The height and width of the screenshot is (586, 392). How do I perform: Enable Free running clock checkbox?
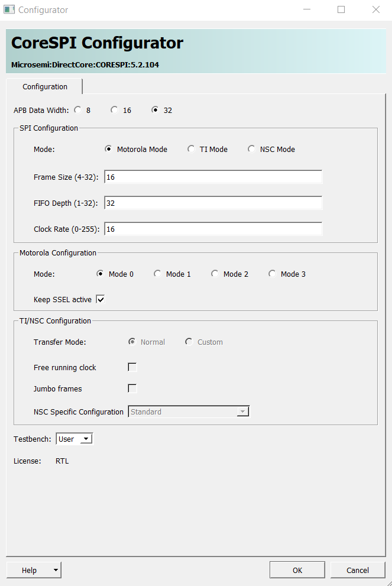[x=132, y=367]
